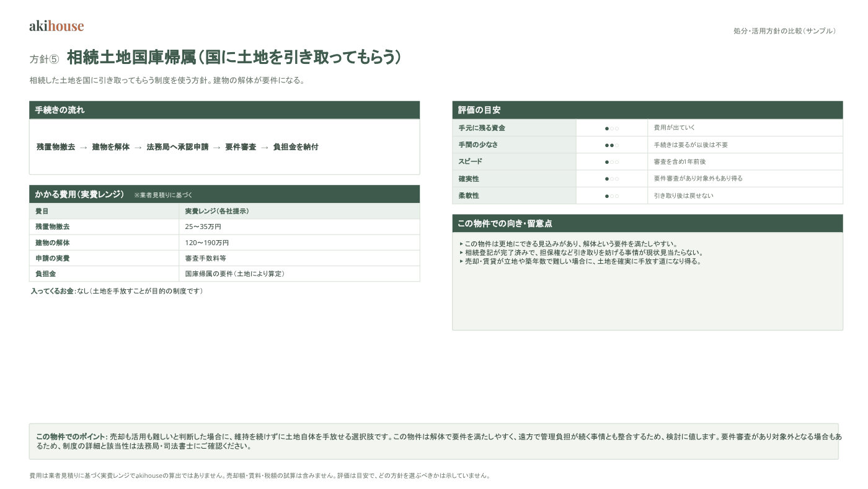Click the 審査手数料等 cell
This screenshot has height=489, width=868.
click(x=299, y=258)
